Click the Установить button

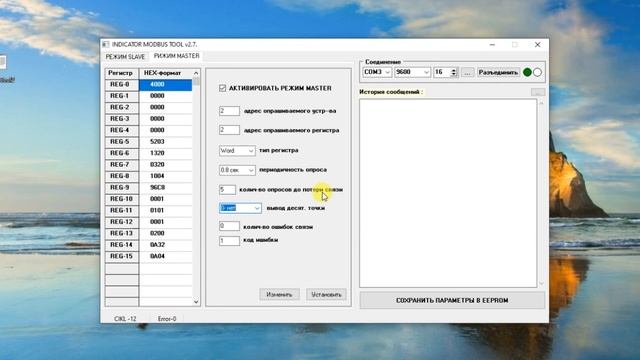[x=326, y=294]
